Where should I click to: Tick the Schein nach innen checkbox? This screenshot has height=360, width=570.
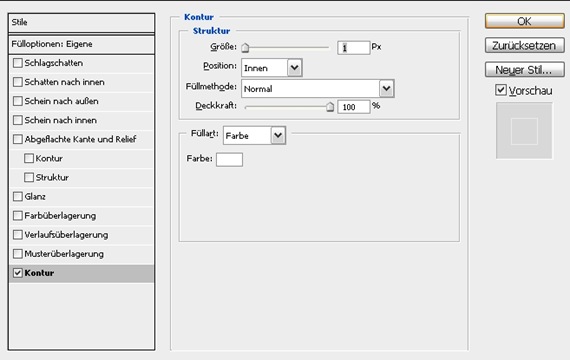click(17, 120)
